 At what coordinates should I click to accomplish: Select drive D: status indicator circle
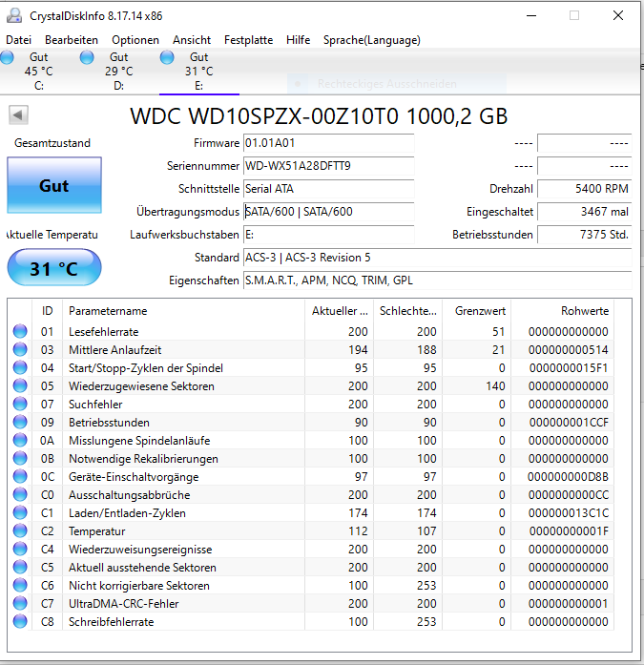point(87,57)
